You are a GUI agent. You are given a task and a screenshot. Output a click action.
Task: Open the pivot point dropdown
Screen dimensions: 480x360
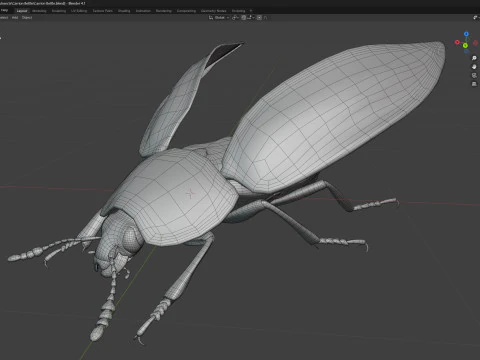(x=235, y=18)
